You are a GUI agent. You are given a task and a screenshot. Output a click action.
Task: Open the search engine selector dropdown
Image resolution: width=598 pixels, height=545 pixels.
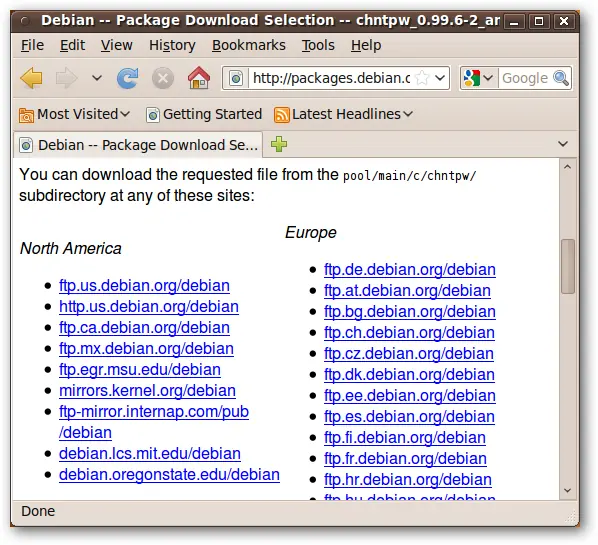pyautogui.click(x=478, y=78)
